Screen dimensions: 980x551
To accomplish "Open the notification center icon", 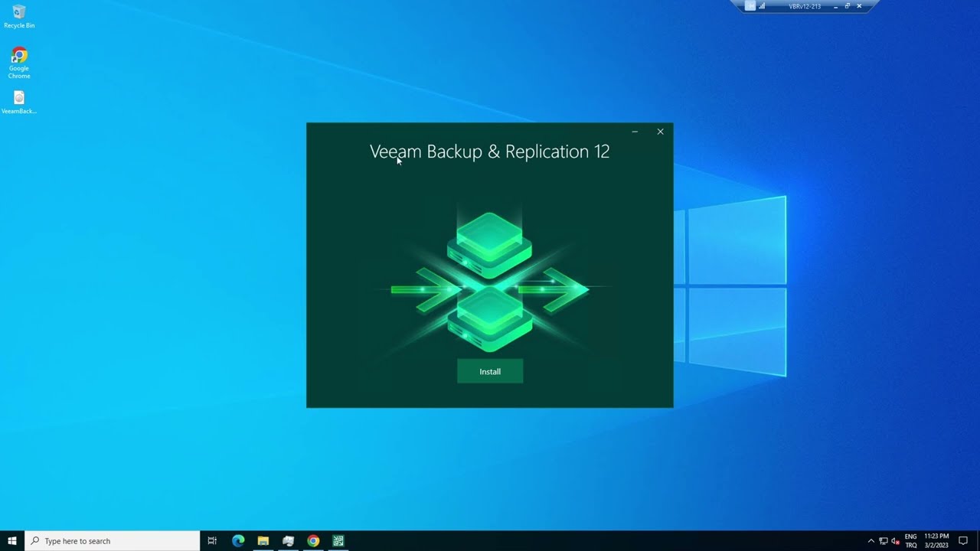I will click(963, 541).
